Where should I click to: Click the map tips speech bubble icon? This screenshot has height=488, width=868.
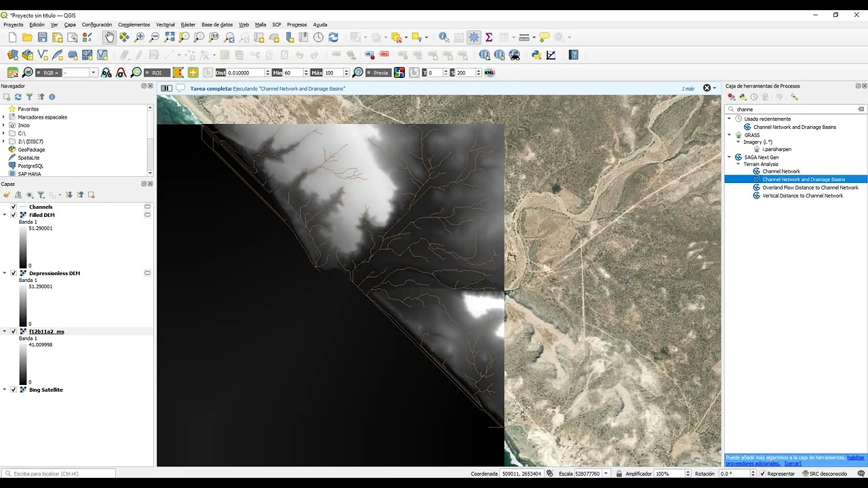tap(544, 37)
